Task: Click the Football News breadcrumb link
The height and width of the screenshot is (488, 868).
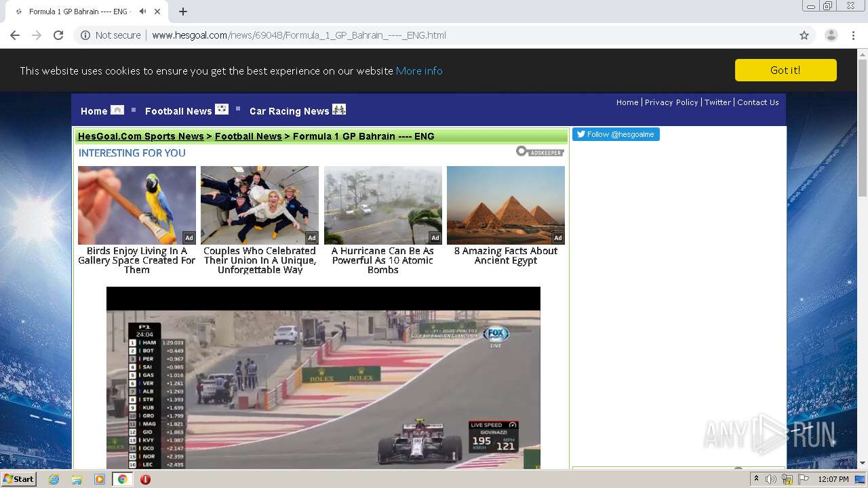Action: click(248, 136)
